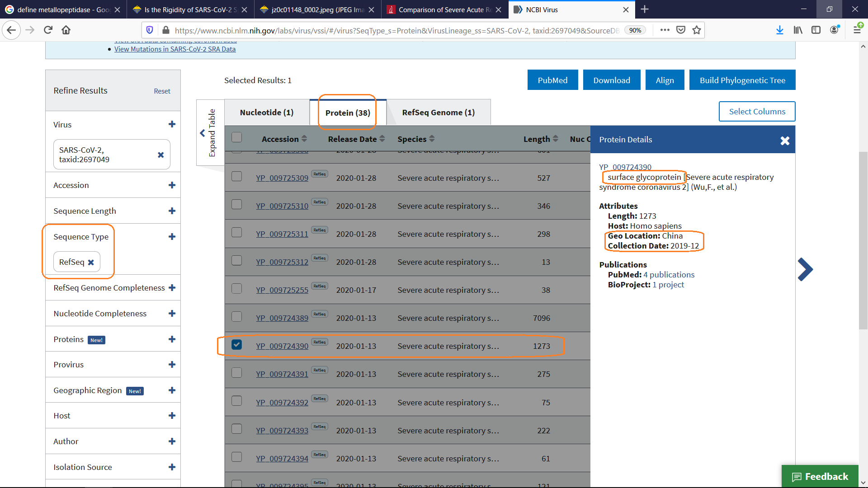Collapse the table via Expand Table arrow
This screenshot has width=868, height=488.
[x=203, y=133]
